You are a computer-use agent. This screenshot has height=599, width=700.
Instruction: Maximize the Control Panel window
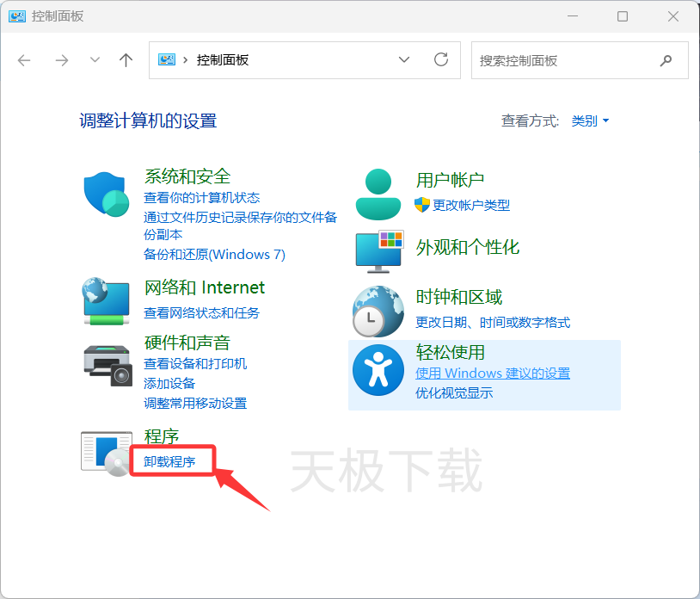tap(623, 16)
